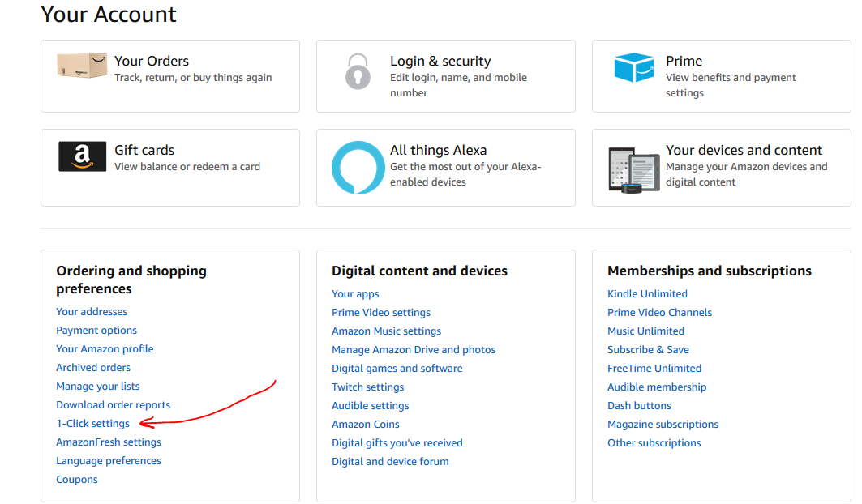Click the blue Alexa ring icon

point(358,168)
